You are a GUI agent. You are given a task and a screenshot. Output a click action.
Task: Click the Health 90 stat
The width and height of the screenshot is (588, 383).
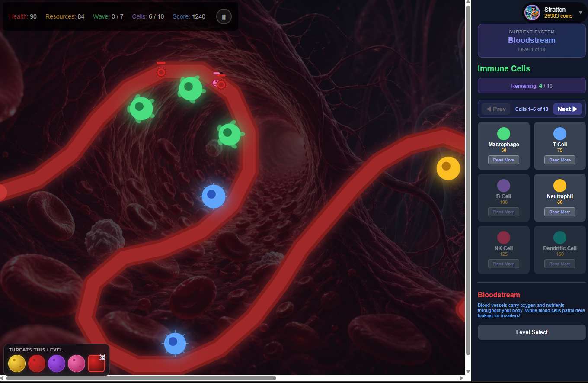coord(23,16)
